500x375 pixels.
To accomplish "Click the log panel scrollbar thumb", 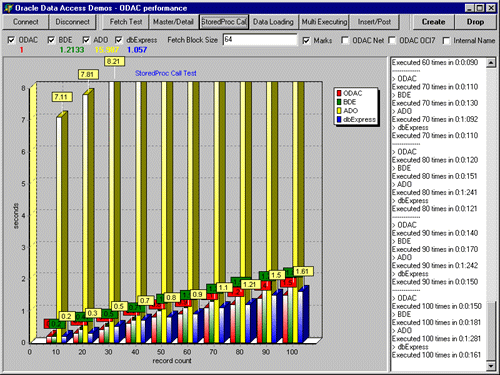I will click(x=491, y=331).
